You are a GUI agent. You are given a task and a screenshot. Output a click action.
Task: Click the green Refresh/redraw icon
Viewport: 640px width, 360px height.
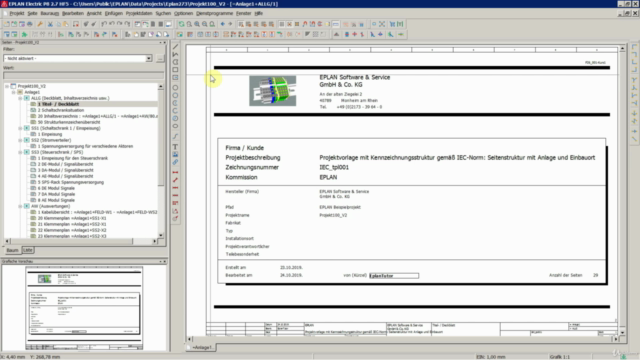tap(182, 24)
